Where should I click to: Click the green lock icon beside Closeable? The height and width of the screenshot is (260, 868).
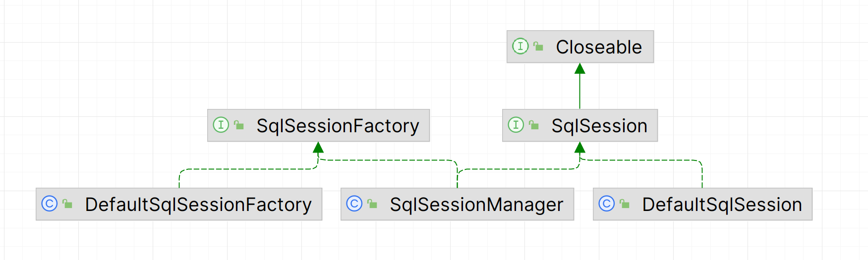tap(538, 47)
